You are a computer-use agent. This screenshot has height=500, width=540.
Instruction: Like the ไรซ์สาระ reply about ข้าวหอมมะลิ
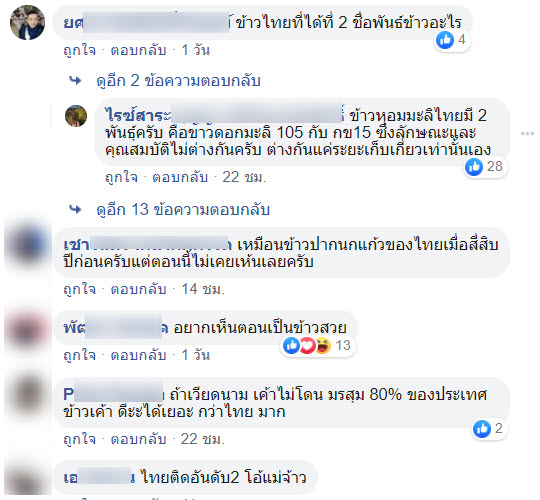coord(121,177)
